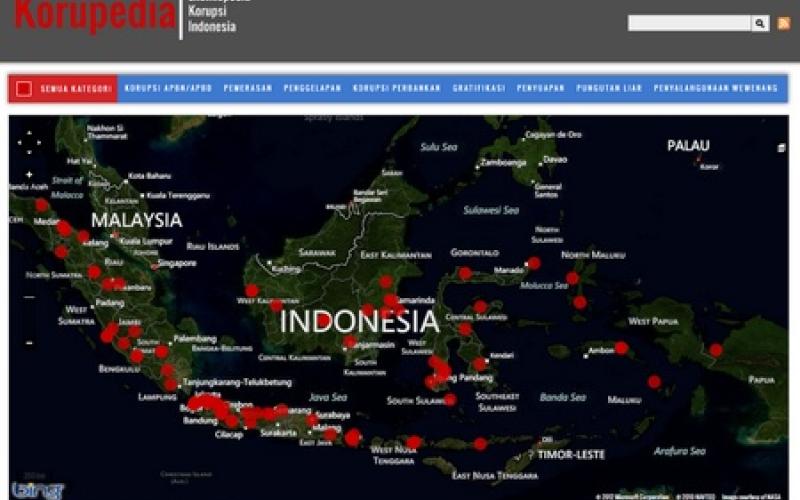Open the orange RSS feed icon
The image size is (800, 500).
[784, 23]
